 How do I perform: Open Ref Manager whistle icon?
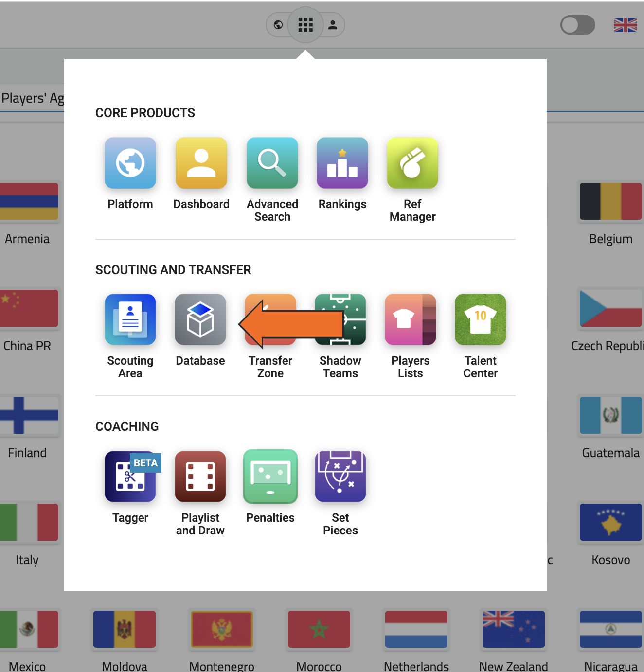click(x=412, y=163)
